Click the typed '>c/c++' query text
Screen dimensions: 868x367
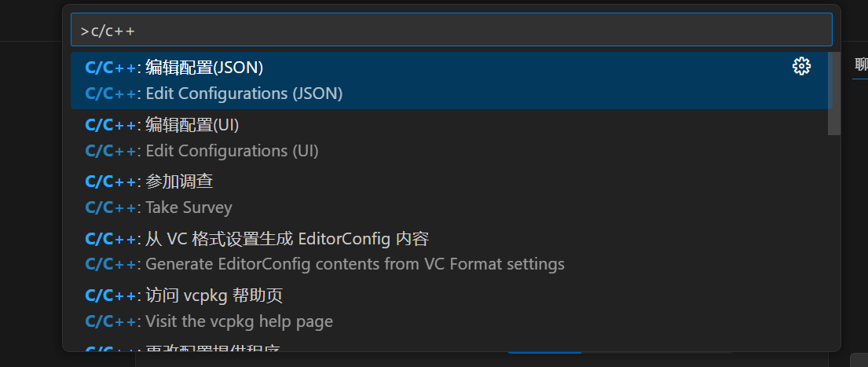click(108, 31)
